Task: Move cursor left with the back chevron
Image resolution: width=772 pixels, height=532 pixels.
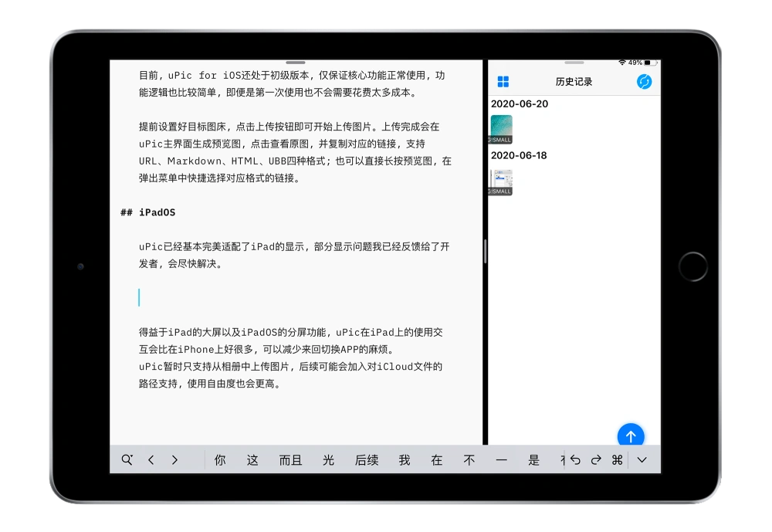Action: (x=151, y=460)
